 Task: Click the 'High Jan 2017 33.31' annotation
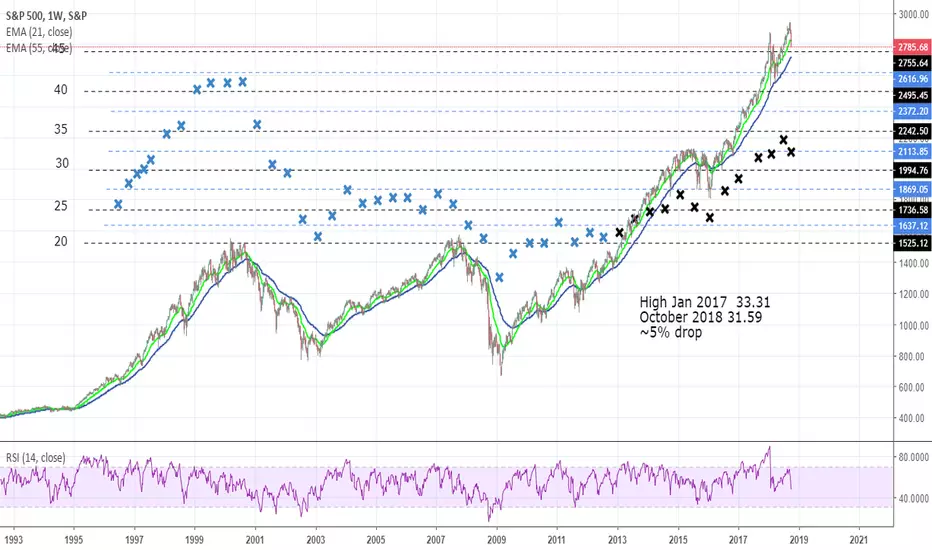pyautogui.click(x=705, y=302)
